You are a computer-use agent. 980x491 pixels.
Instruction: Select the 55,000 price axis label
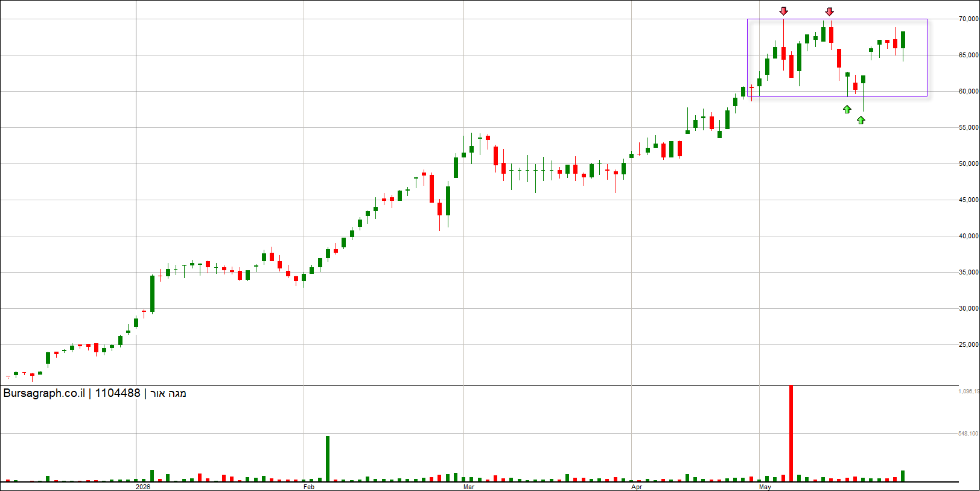click(969, 127)
